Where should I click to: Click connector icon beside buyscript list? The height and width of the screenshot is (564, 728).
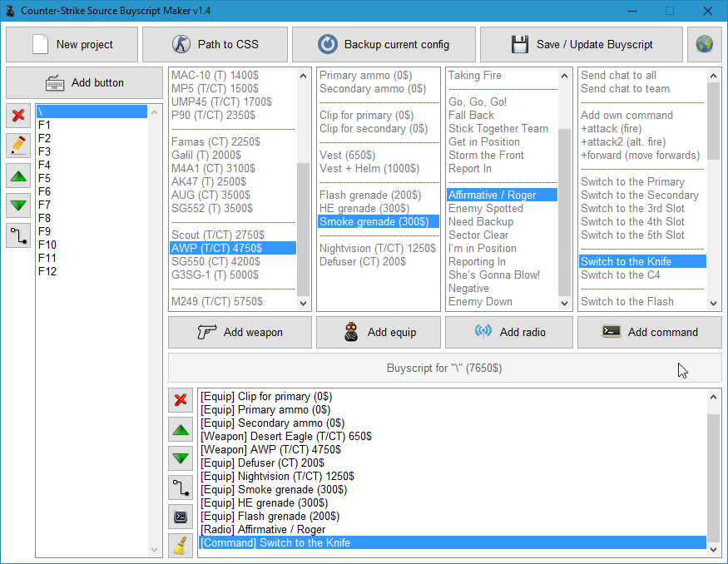[181, 487]
